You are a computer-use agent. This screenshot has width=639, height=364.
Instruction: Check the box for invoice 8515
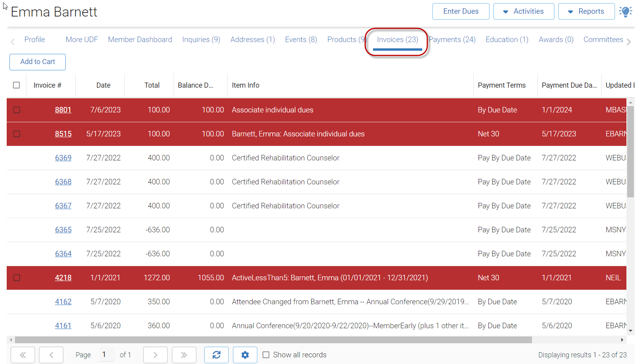click(17, 134)
